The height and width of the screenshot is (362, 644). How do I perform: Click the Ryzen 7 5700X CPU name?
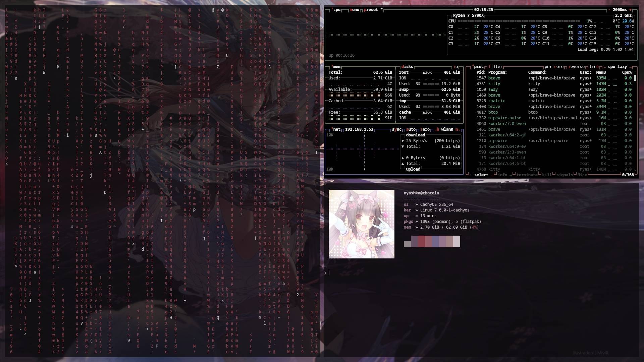[x=468, y=15]
